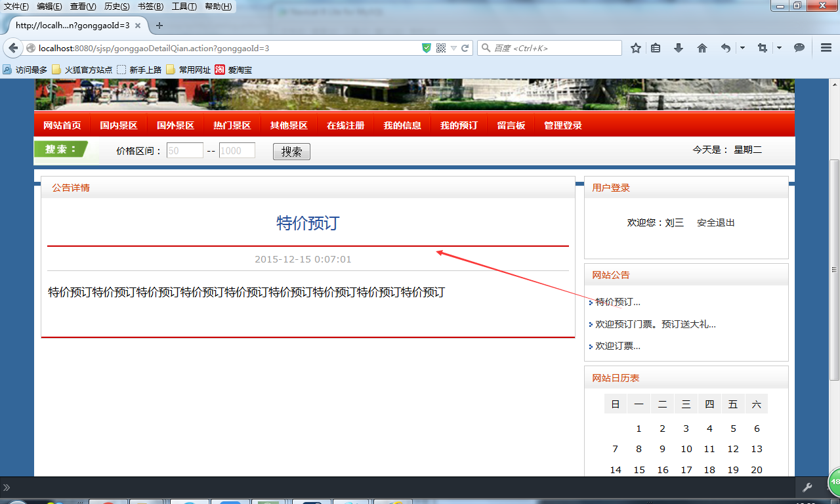The width and height of the screenshot is (840, 504).
Task: Open the 国内景区 navigation item
Action: click(119, 125)
